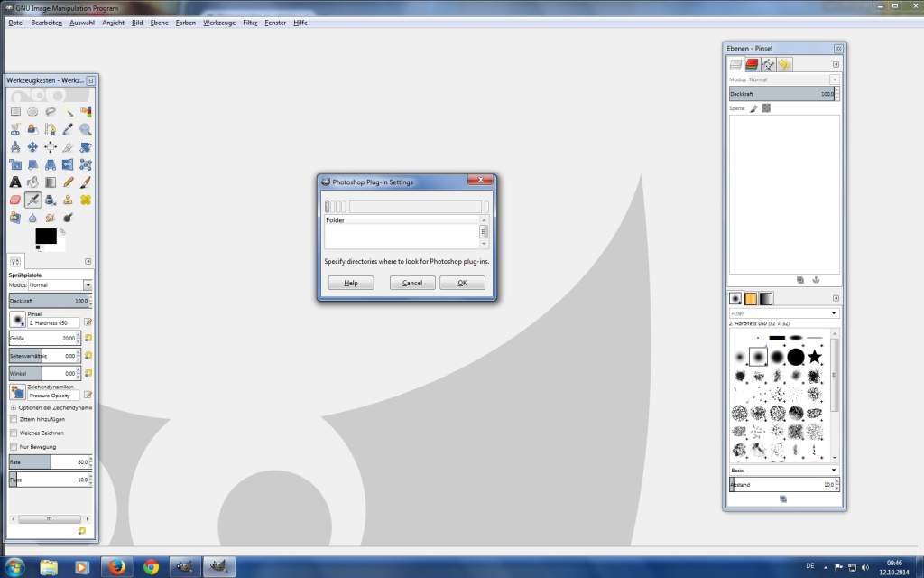The height and width of the screenshot is (578, 924).
Task: Select the Eraser tool
Action: 15,200
